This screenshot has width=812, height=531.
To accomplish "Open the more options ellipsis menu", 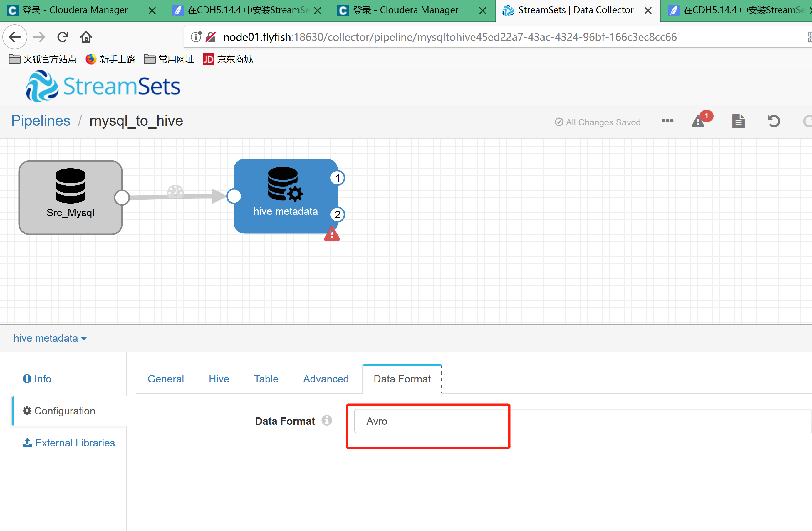I will click(x=667, y=121).
